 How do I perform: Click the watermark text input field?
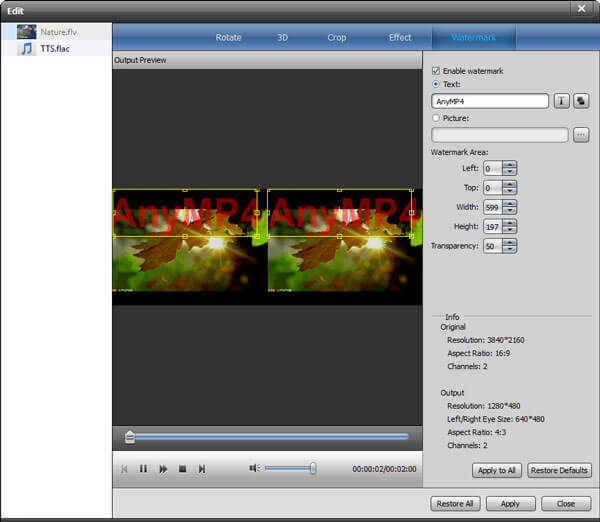point(490,101)
